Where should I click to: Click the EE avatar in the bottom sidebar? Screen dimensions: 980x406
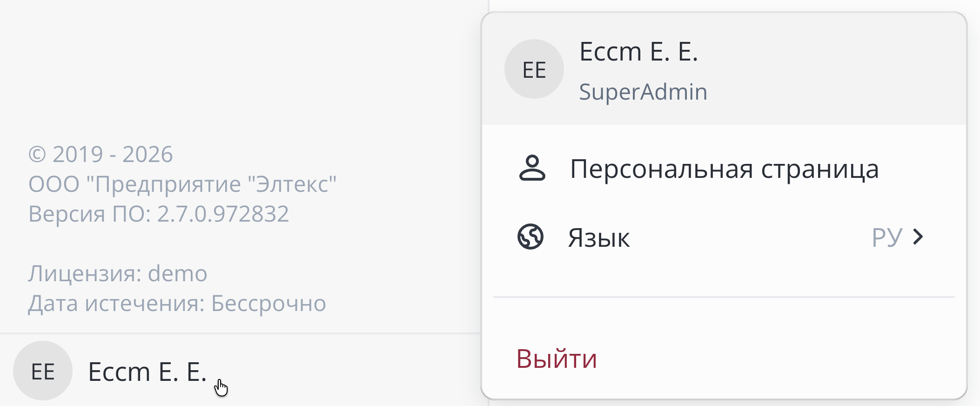tap(43, 371)
